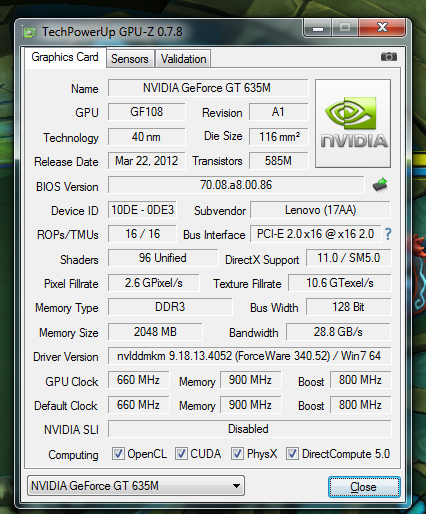Screen dimensions: 426x514
Task: Click the Computing label text
Action: pos(73,455)
